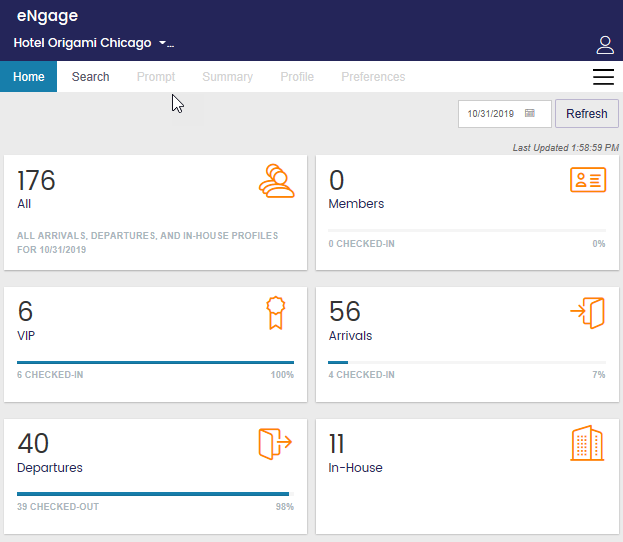Click the "6 CHECKED-IN" text
Viewport: 623px width, 542px height.
(x=50, y=375)
